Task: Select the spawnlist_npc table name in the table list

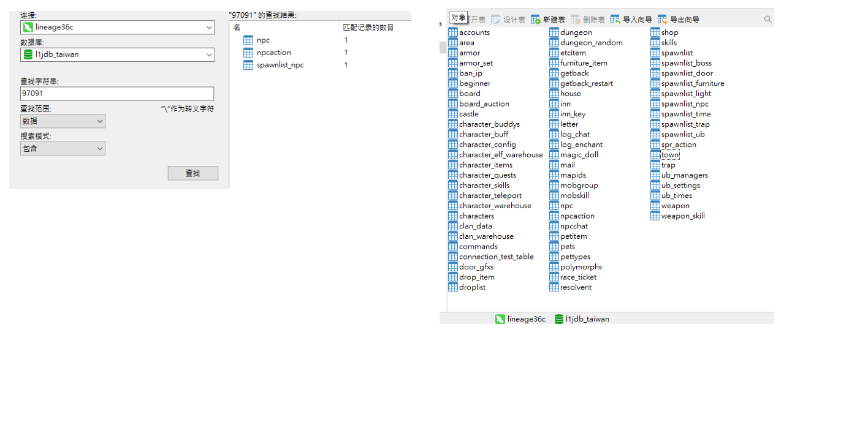Action: (685, 104)
